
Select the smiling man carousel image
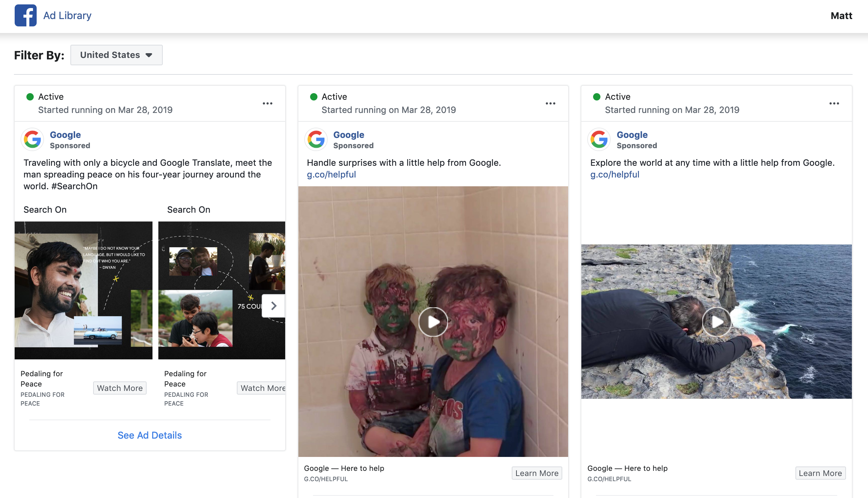pyautogui.click(x=83, y=290)
